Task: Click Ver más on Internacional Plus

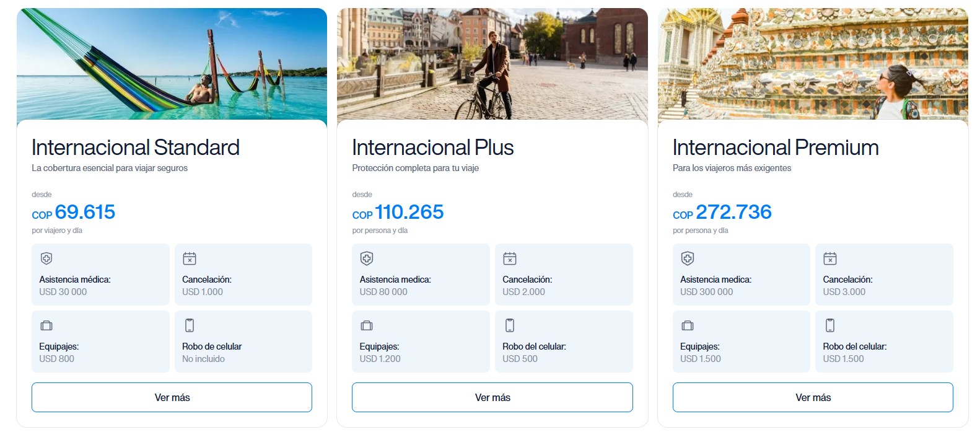Action: click(x=492, y=397)
